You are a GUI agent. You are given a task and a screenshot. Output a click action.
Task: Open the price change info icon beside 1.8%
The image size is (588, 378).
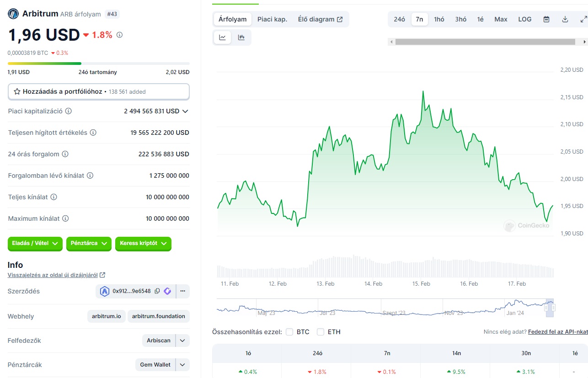tap(120, 35)
